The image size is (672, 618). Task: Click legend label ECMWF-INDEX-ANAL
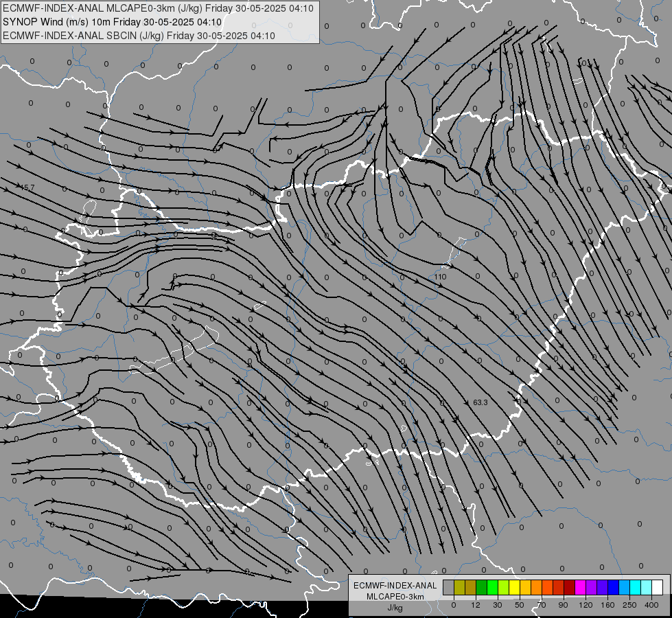pyautogui.click(x=395, y=586)
